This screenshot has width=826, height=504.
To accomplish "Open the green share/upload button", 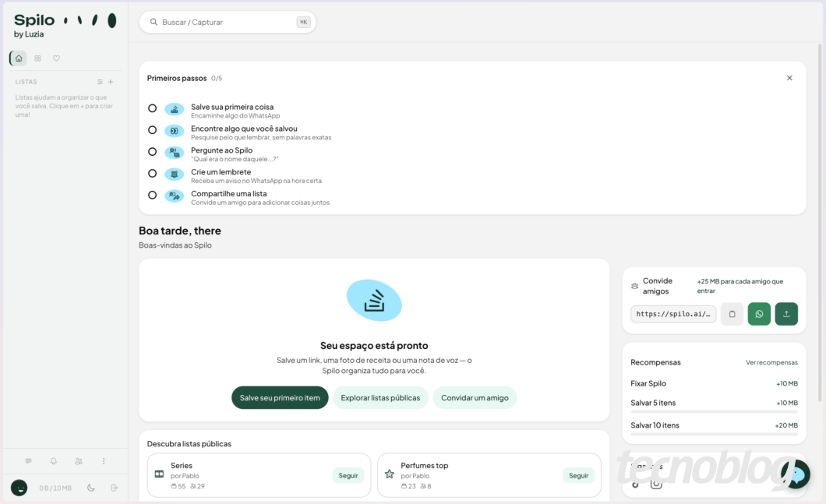I will tap(786, 314).
